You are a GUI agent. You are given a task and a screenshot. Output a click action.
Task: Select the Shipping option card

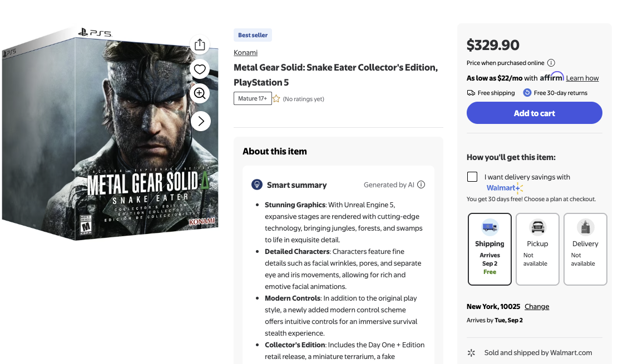(490, 249)
